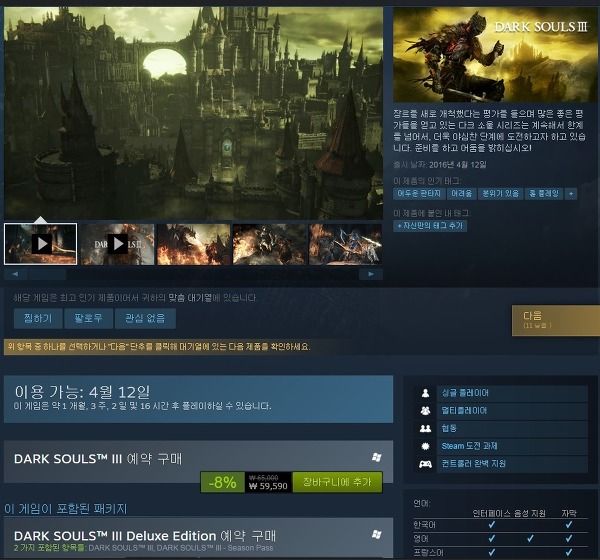
Task: Click '이 게임이 포함된 패키지' heading
Action: (65, 509)
